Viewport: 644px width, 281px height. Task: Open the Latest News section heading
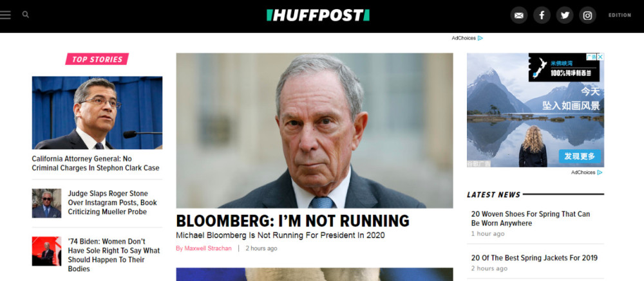pos(494,194)
